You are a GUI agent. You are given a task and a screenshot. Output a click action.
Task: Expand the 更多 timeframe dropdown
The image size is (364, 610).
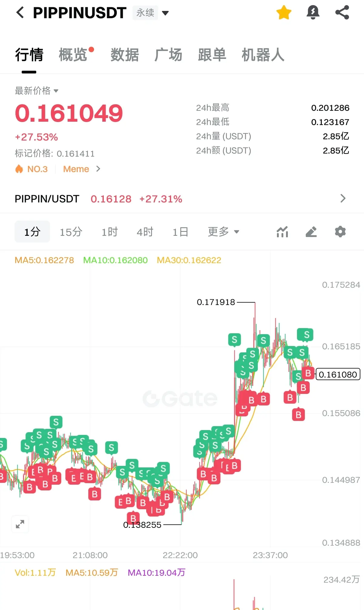click(223, 232)
